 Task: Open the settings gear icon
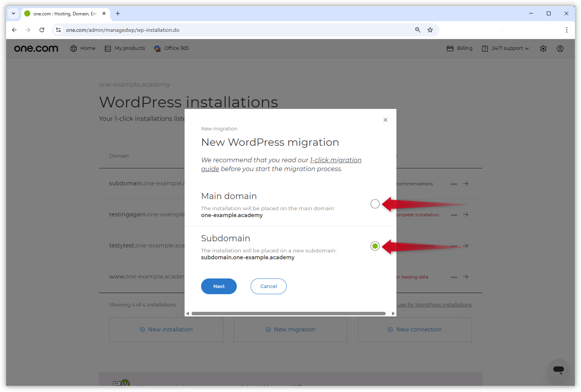543,49
